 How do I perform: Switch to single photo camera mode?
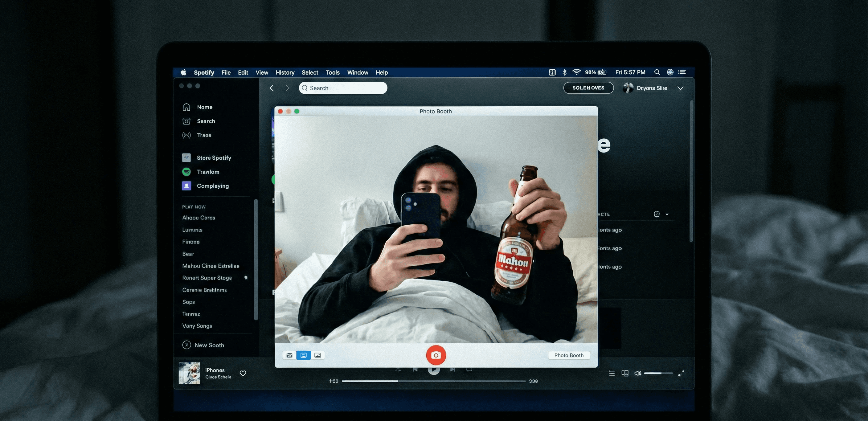[x=289, y=355]
